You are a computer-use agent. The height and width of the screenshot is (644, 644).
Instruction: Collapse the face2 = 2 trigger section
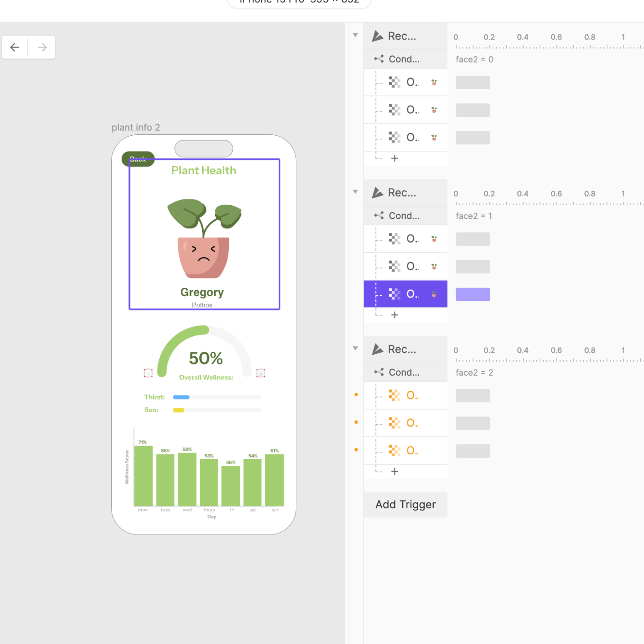pyautogui.click(x=355, y=348)
